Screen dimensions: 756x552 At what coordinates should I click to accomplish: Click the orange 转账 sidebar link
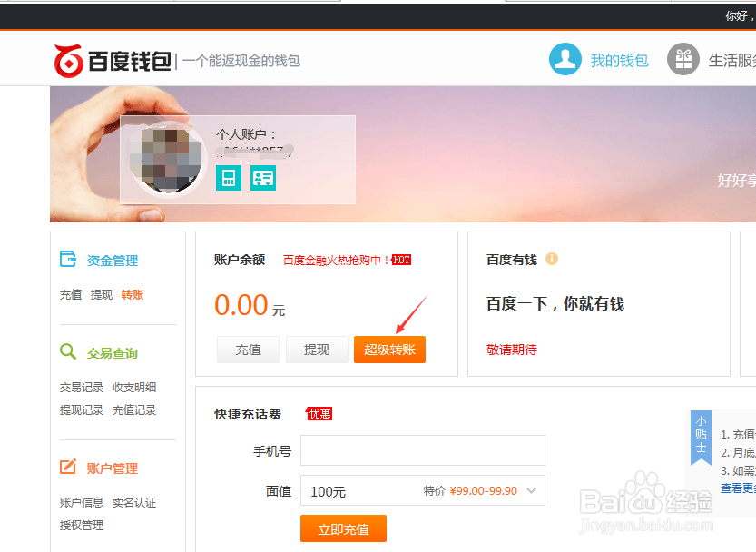click(x=133, y=294)
